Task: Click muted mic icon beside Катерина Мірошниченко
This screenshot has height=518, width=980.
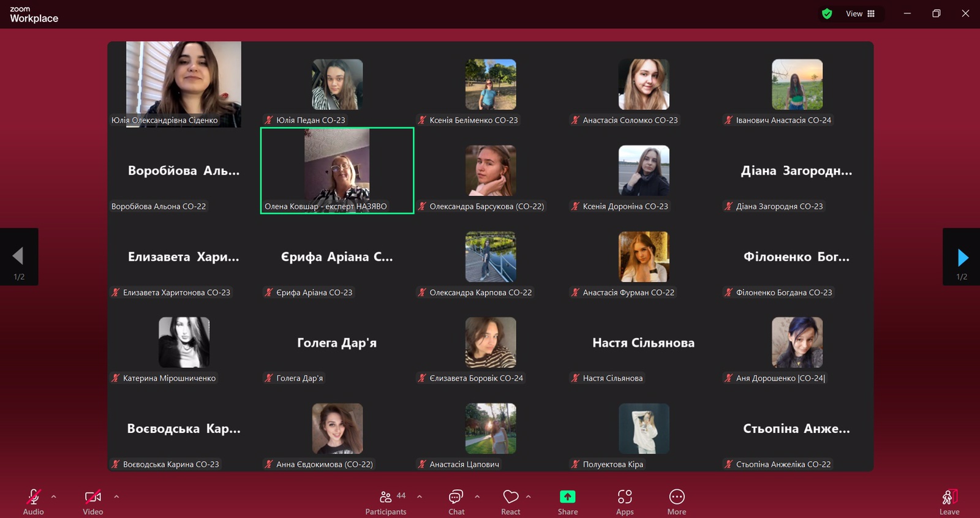Action: 115,378
